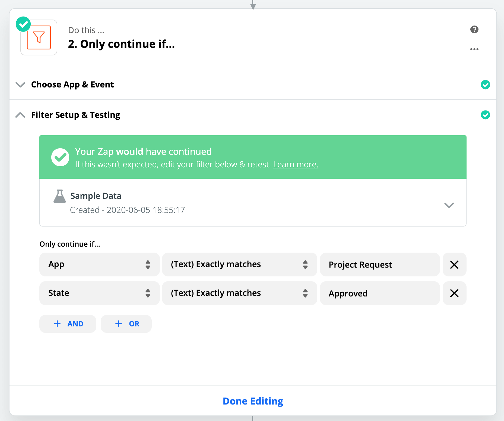The height and width of the screenshot is (421, 504).
Task: Open the State field dropdown
Action: pos(99,293)
